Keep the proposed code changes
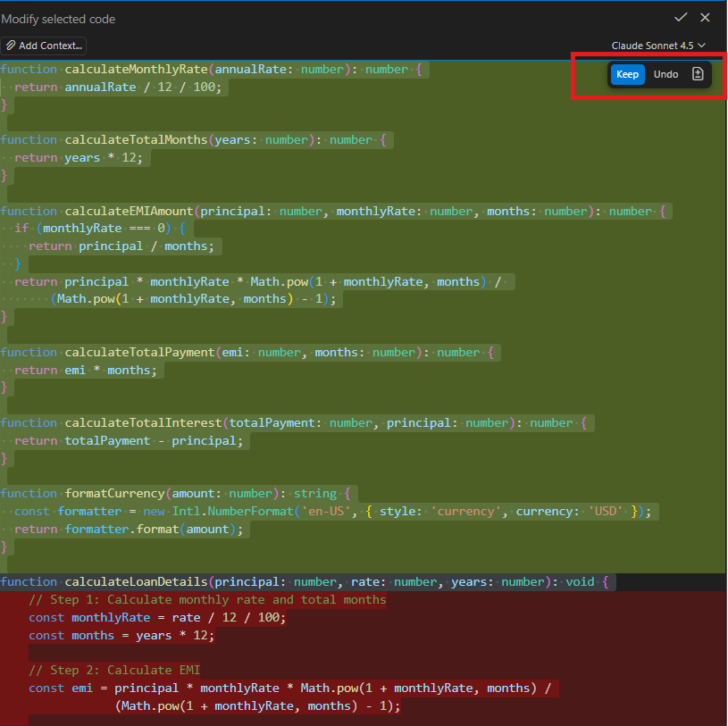728x726 pixels. (627, 74)
